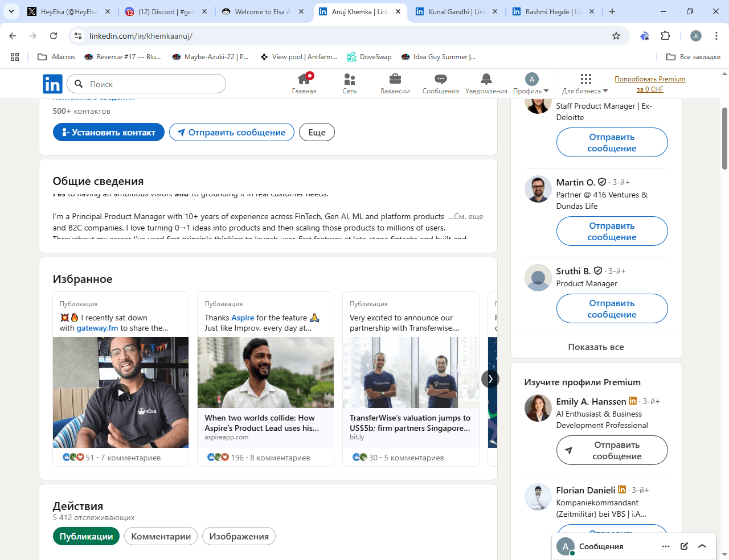Open browser extensions puzzle icon

(x=665, y=36)
